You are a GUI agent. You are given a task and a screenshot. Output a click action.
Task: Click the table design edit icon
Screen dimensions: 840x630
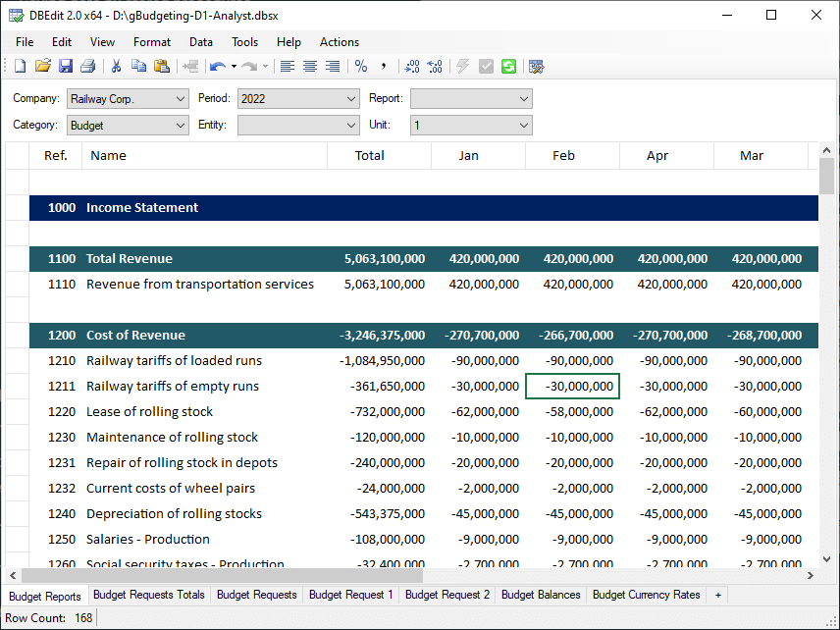pyautogui.click(x=536, y=67)
